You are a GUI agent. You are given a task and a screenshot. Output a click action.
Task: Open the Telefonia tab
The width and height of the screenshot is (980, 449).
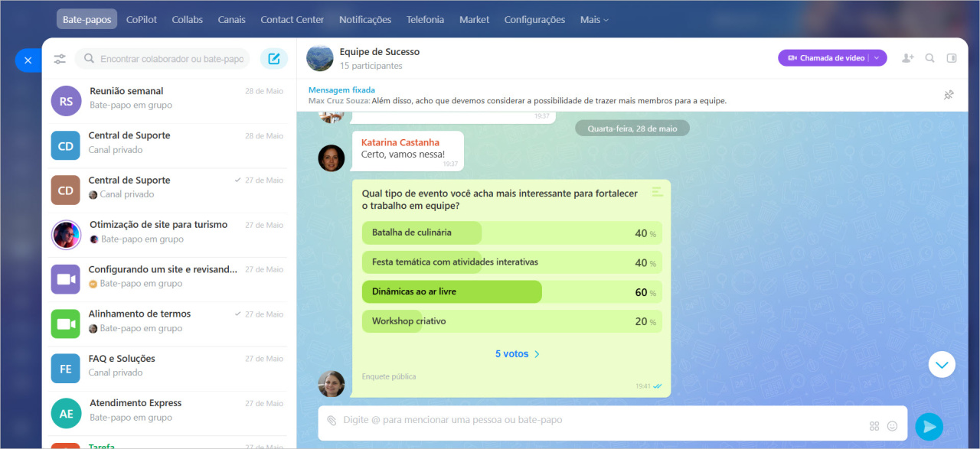click(425, 20)
